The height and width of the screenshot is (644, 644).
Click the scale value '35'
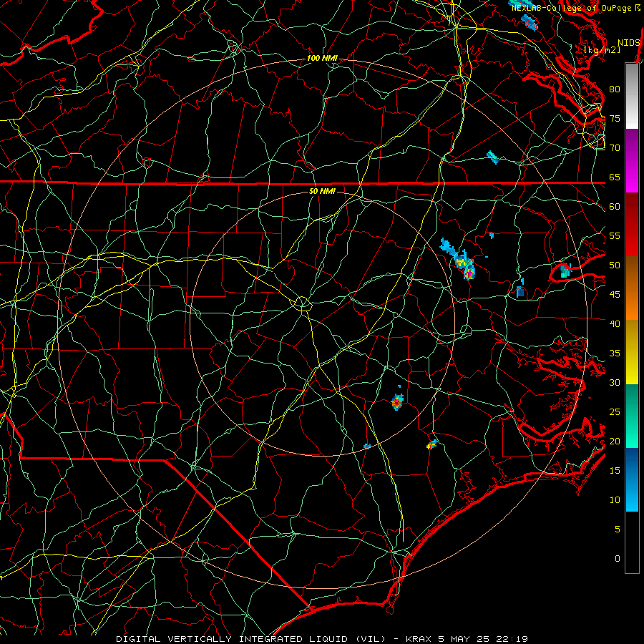click(615, 353)
